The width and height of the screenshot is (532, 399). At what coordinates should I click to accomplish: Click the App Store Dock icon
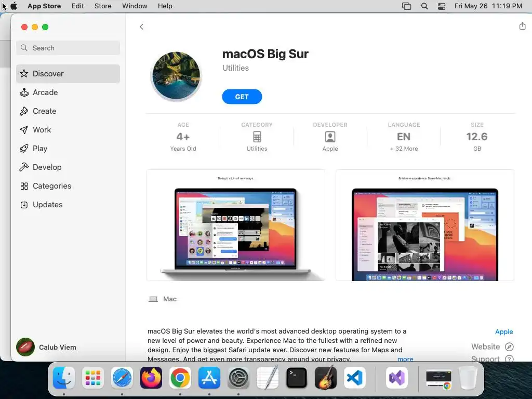coord(209,378)
